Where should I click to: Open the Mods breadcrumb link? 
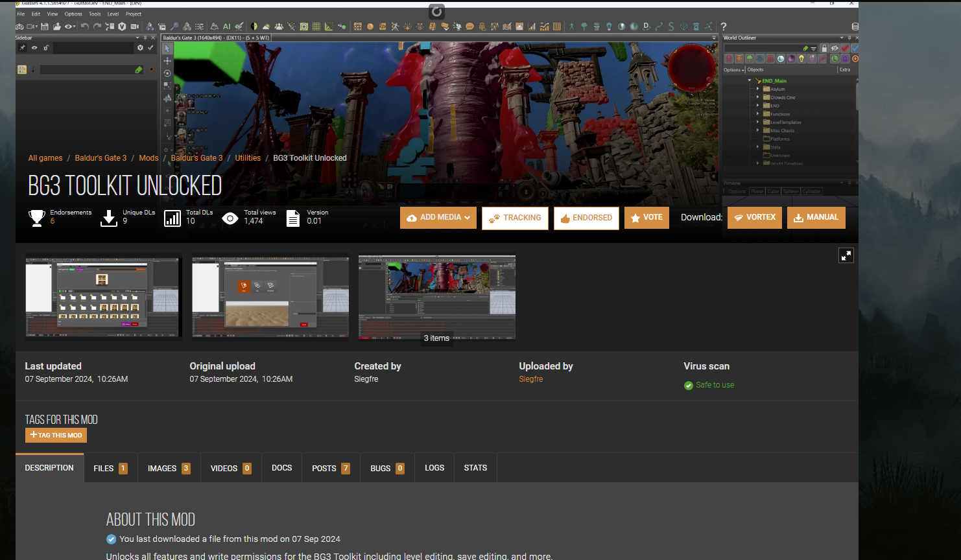click(x=148, y=158)
